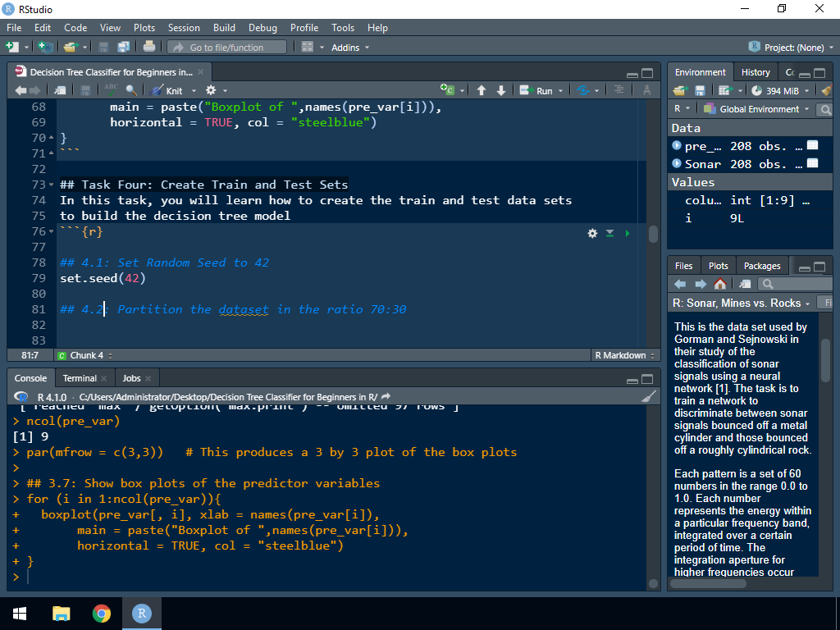Open the Plots menu in menu bar
Viewport: 840px width, 630px height.
click(x=144, y=28)
